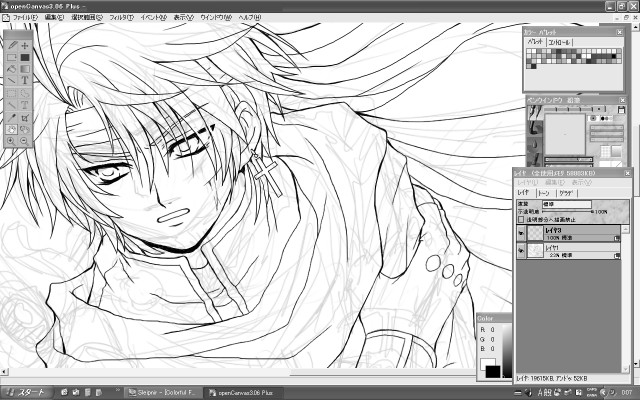Select the lasso freehand selection tool
This screenshot has width=640, height=400.
[x=25, y=94]
